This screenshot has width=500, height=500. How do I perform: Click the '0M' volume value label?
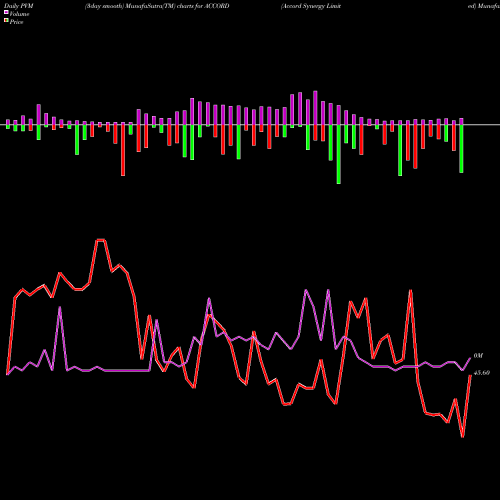pos(478,356)
